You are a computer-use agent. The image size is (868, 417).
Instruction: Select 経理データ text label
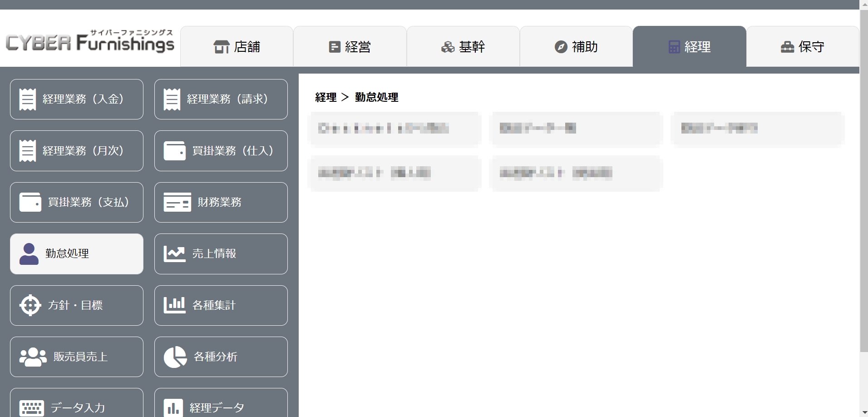217,408
